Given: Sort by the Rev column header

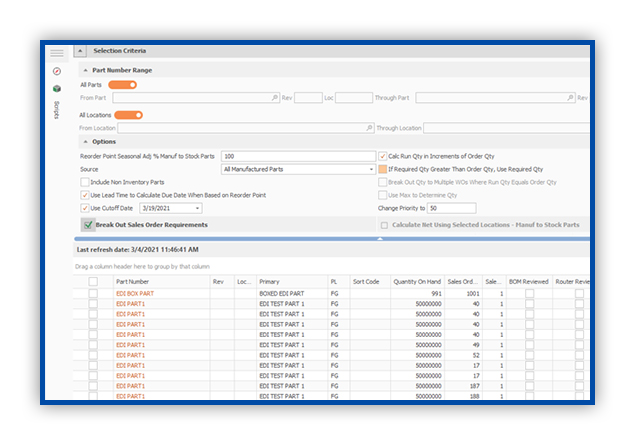Looking at the screenshot, I should coord(222,282).
